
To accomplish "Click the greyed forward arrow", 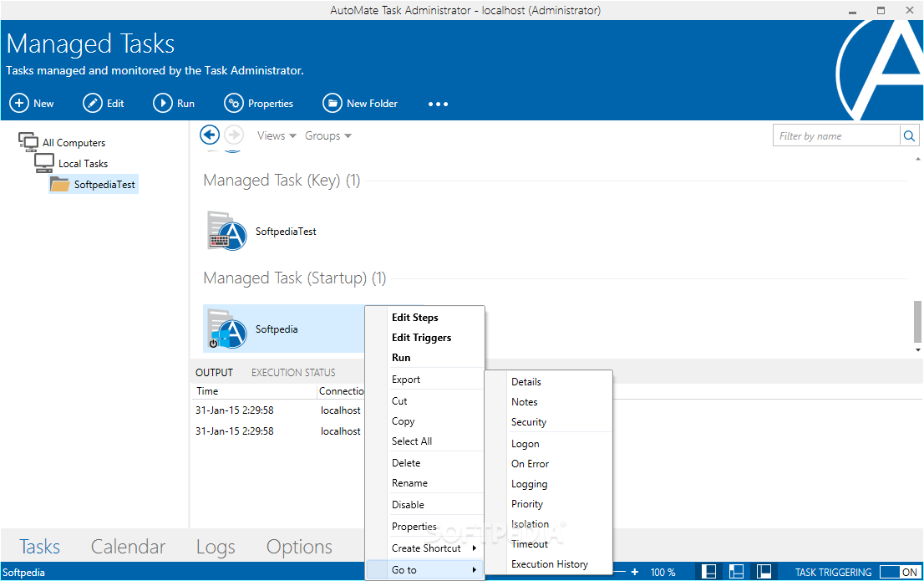I will (234, 135).
